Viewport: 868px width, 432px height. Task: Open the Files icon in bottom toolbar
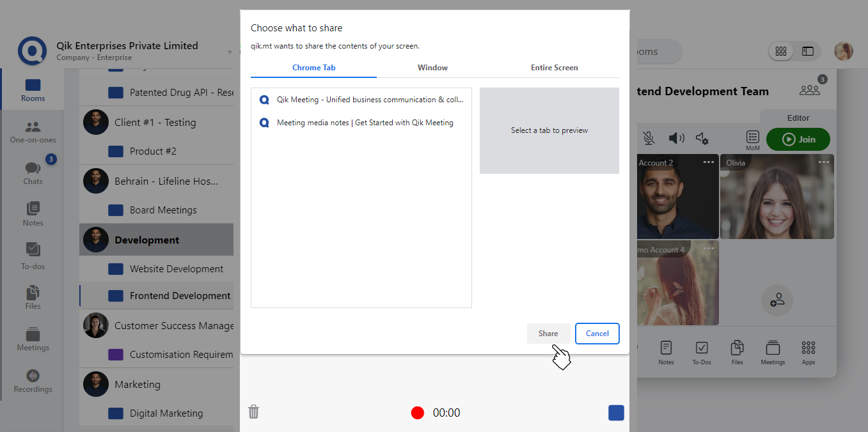click(x=738, y=352)
